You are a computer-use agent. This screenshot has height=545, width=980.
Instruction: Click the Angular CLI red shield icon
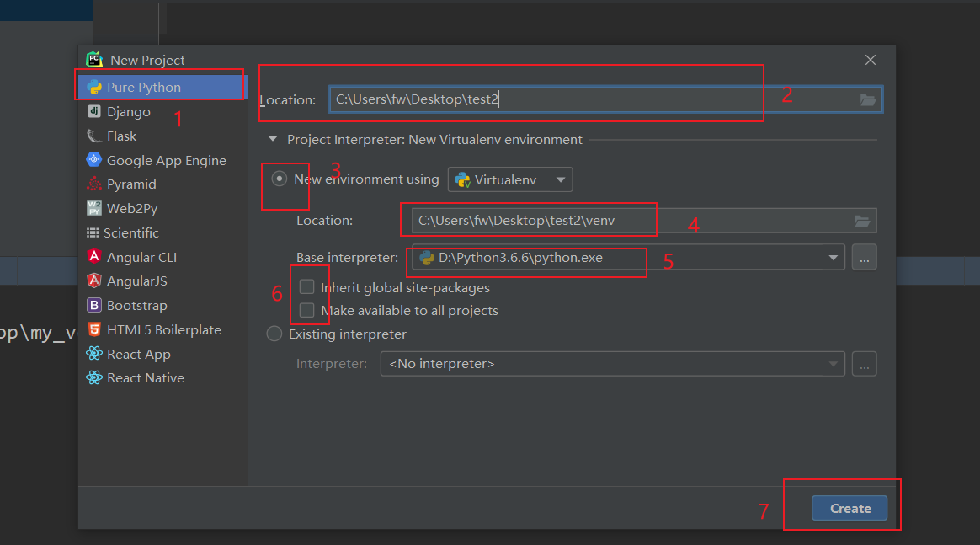93,256
